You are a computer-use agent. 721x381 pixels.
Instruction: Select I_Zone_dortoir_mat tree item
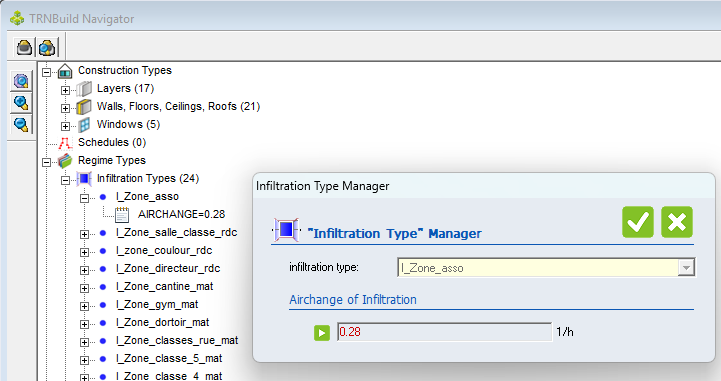162,322
